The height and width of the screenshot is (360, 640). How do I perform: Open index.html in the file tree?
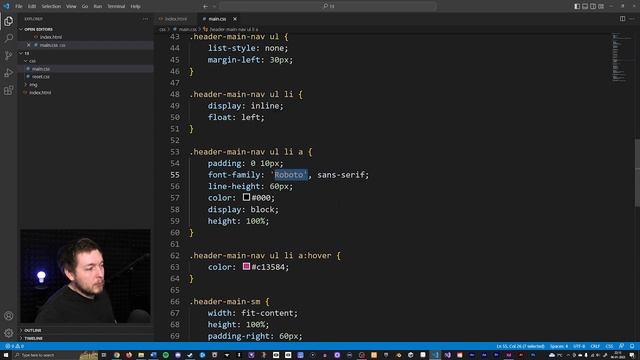(40, 93)
